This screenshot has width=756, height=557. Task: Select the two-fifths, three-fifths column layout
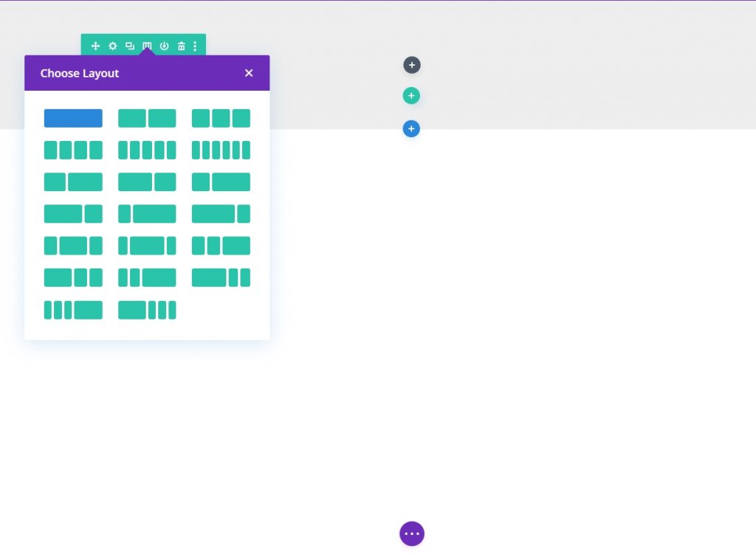pyautogui.click(x=73, y=181)
